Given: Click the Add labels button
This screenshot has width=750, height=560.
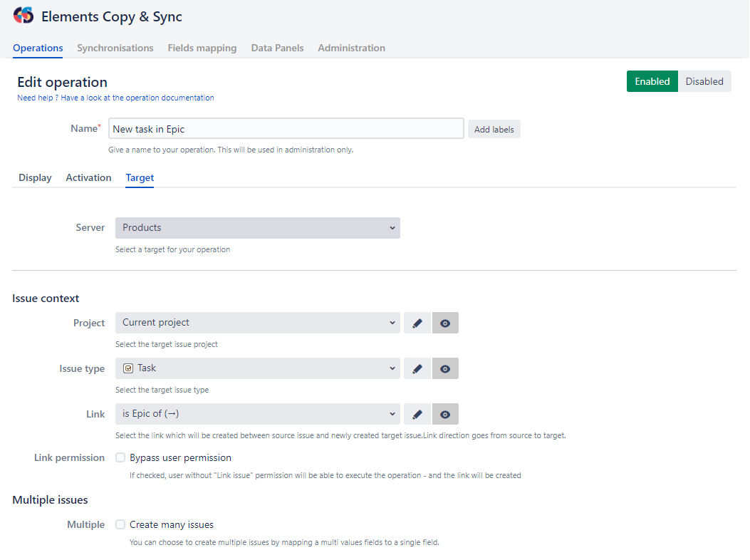Looking at the screenshot, I should coord(494,129).
